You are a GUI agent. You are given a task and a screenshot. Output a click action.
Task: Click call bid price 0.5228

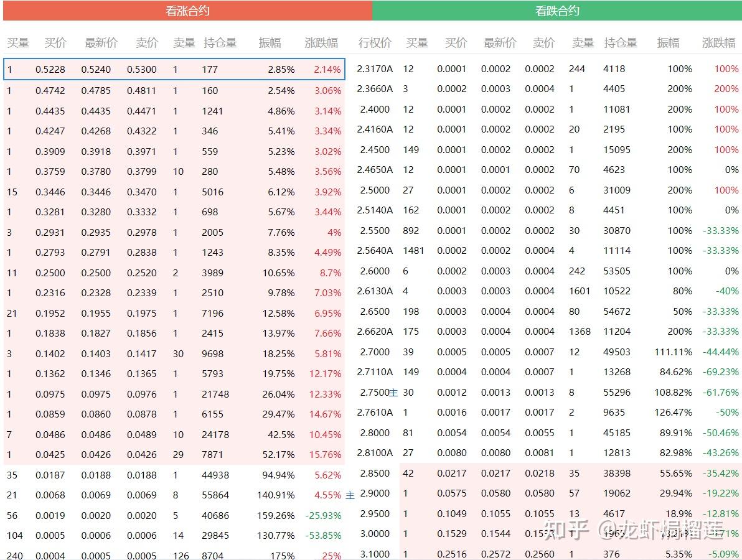tap(50, 70)
